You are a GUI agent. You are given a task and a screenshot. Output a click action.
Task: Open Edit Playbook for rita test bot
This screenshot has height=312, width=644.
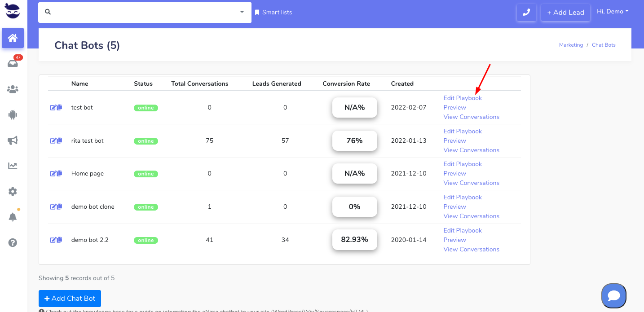463,131
